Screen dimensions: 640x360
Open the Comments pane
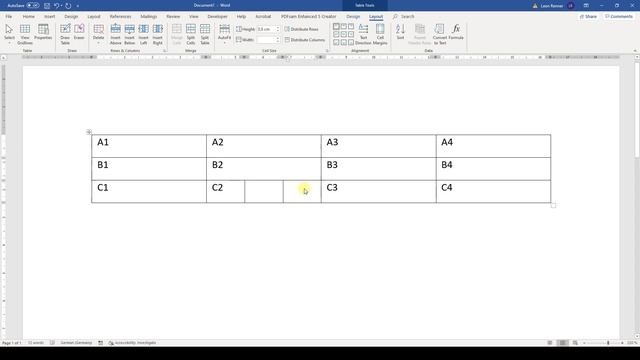[619, 16]
